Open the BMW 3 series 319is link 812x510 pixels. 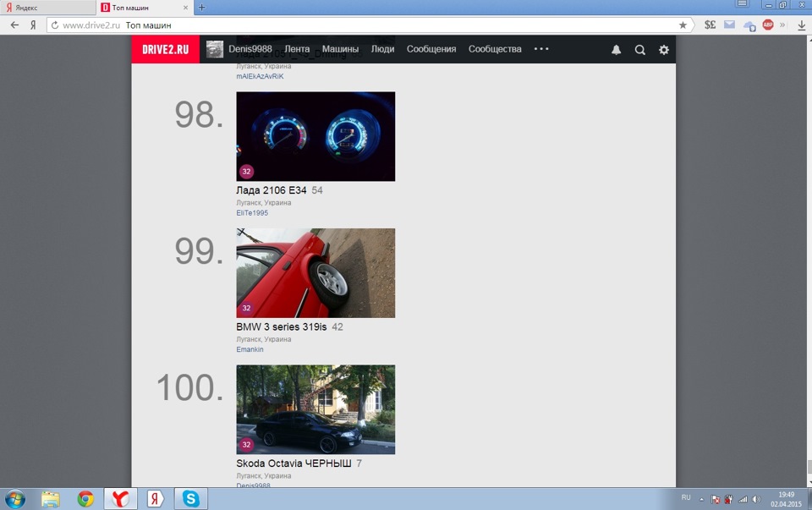coord(281,326)
